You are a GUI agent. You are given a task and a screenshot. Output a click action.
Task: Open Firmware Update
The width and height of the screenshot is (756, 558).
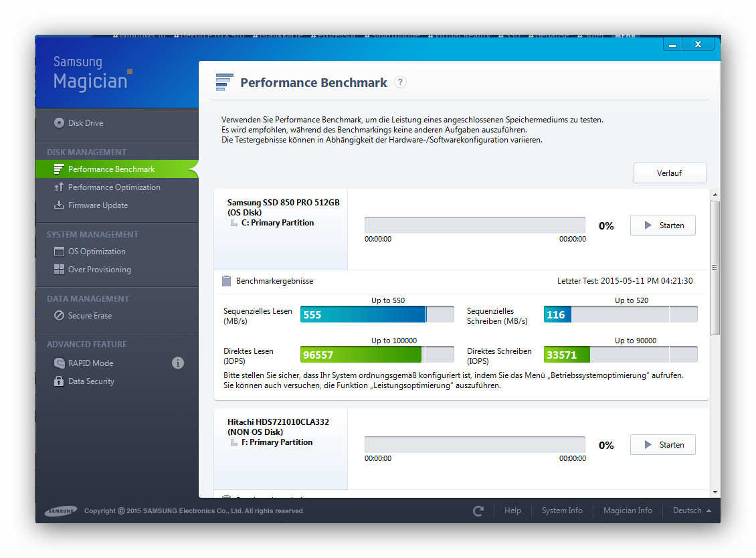tap(98, 205)
